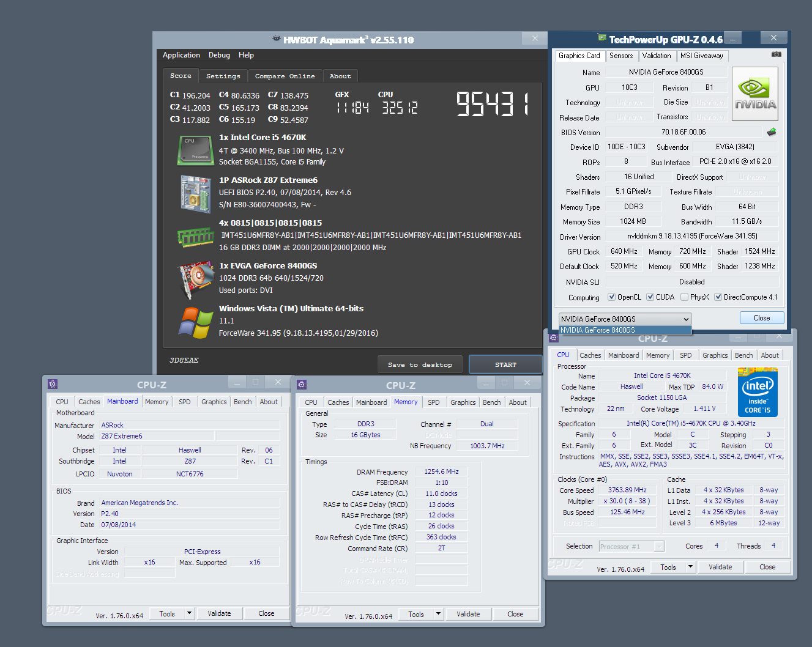Open the Application menu in Aquamark
The height and width of the screenshot is (647, 812).
[x=181, y=55]
